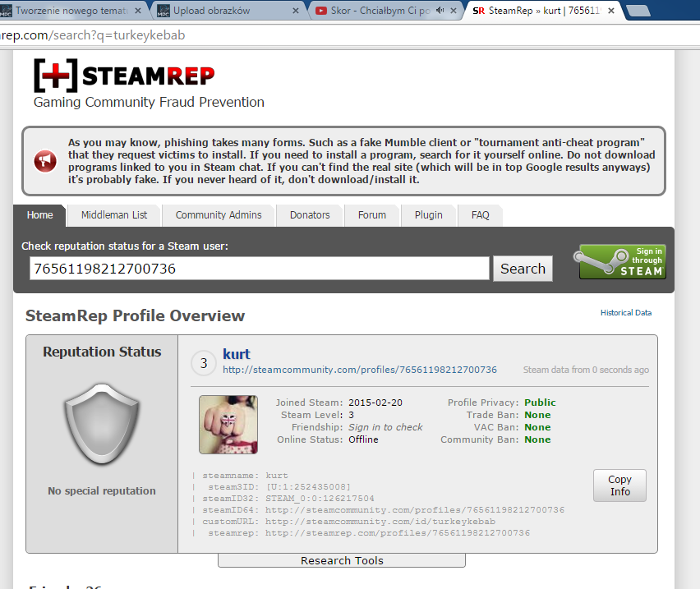Click the steamname kurt text line
Viewport: 700px width, 589px height.
tap(245, 476)
